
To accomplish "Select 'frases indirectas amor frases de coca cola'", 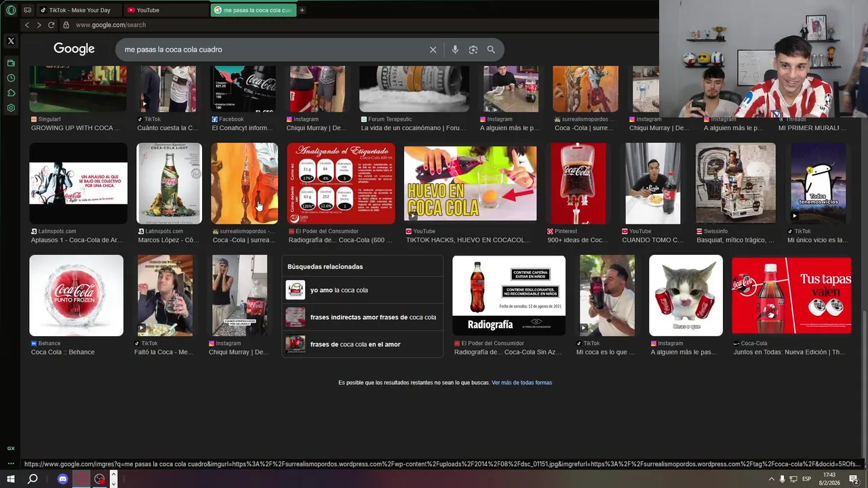I will click(362, 317).
